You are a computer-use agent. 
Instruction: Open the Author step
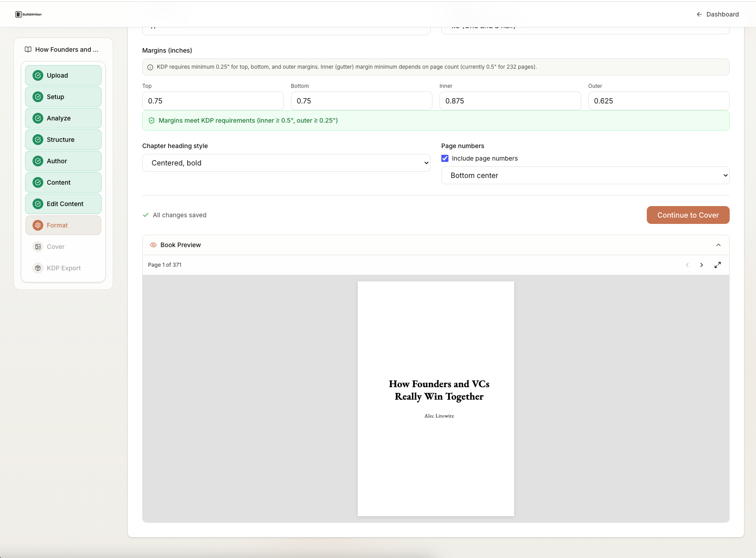point(63,161)
